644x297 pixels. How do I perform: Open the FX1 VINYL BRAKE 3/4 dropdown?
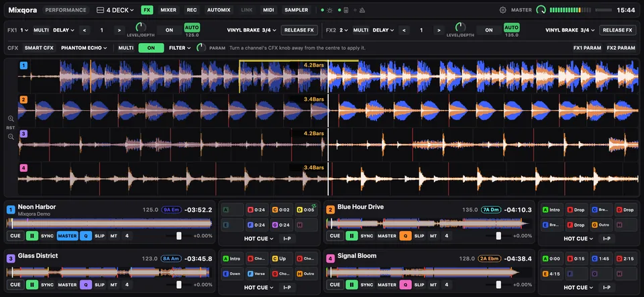click(252, 30)
